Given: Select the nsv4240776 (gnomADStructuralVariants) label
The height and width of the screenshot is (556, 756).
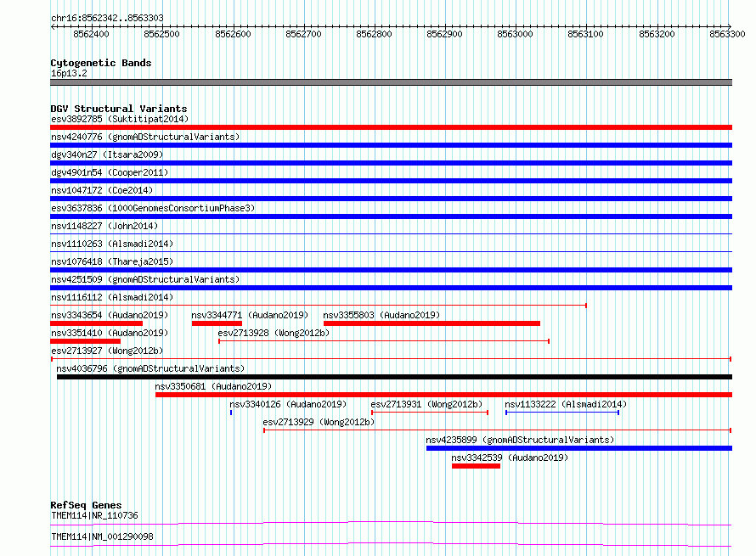Looking at the screenshot, I should [x=145, y=137].
